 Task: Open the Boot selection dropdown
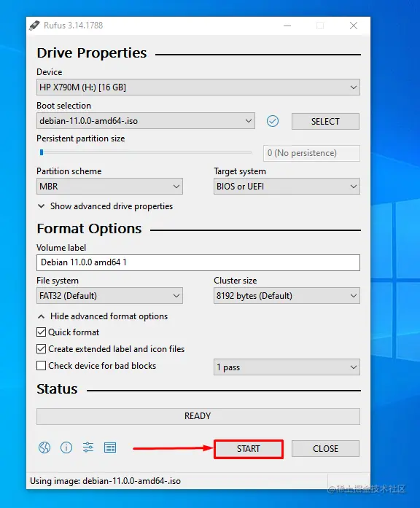pyautogui.click(x=146, y=121)
